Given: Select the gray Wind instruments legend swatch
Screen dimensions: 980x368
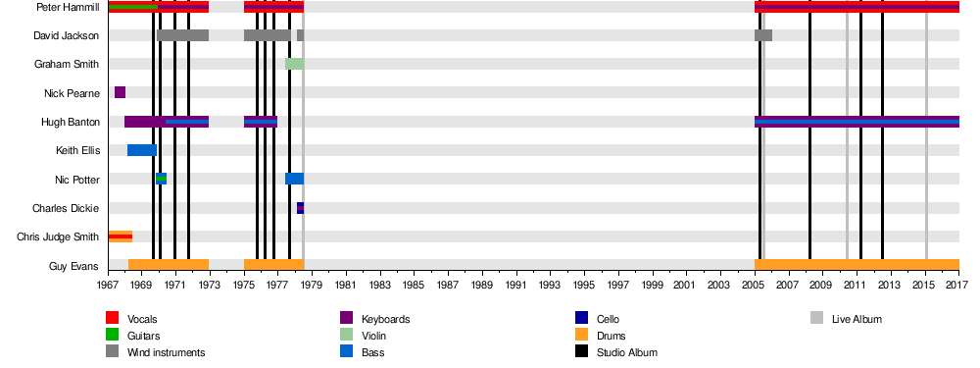Looking at the screenshot, I should tap(113, 351).
